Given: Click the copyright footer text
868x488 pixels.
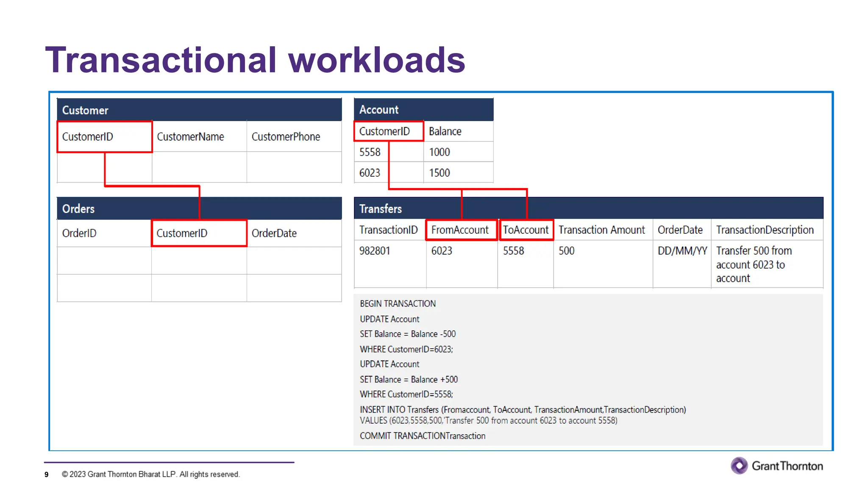Looking at the screenshot, I should point(151,474).
